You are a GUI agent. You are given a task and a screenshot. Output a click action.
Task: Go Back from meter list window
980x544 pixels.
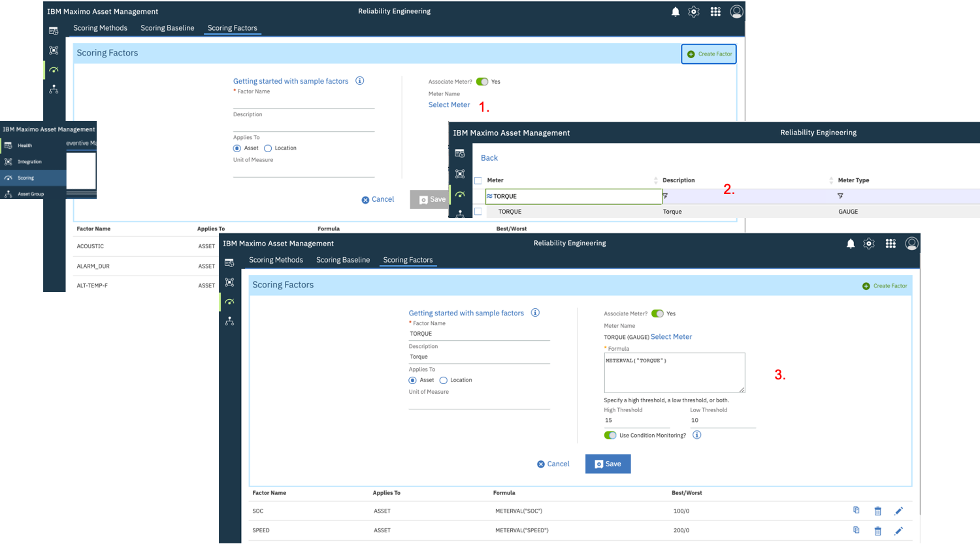point(489,158)
